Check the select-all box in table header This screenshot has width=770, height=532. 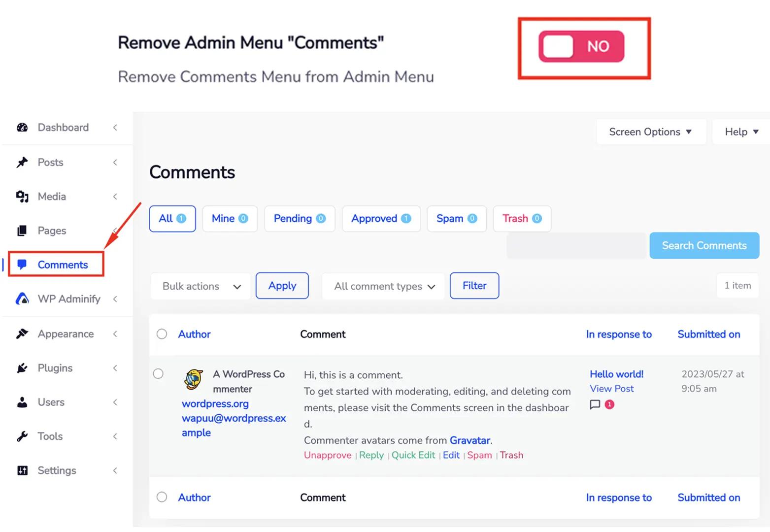click(x=162, y=334)
